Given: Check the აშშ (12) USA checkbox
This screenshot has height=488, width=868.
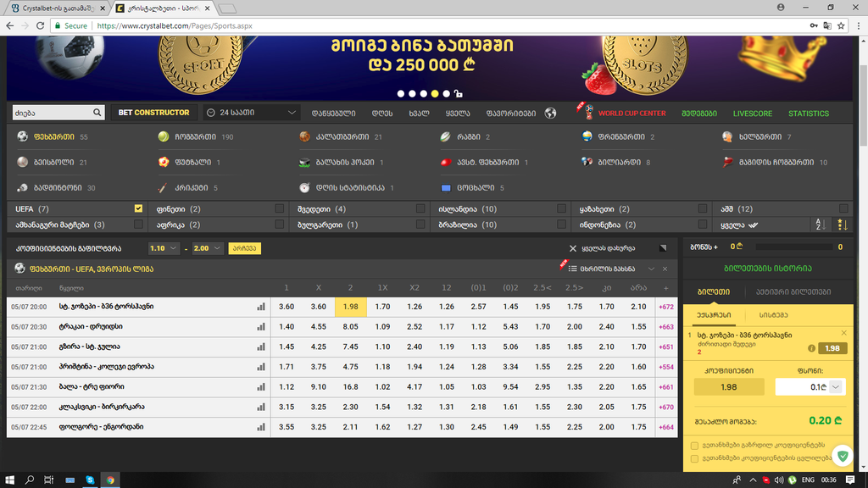Looking at the screenshot, I should click(843, 208).
